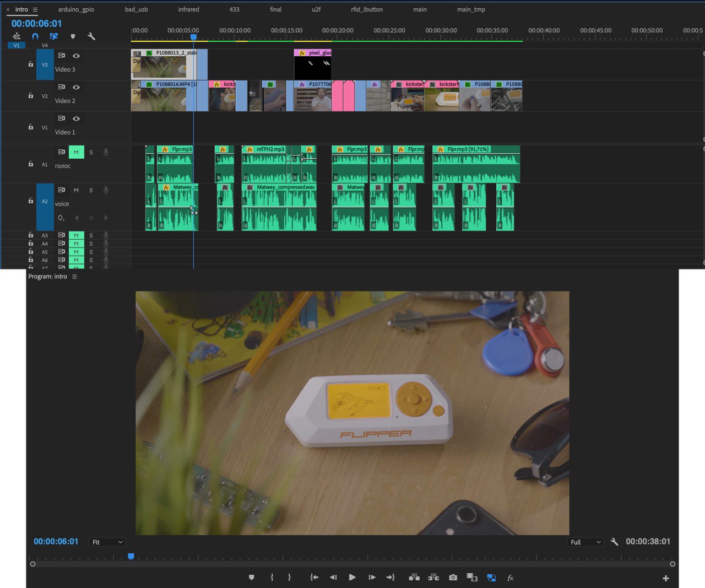Screen dimensions: 705x588
Task: Select Flpr.mp3 [91,71%] audio clip
Action: point(476,164)
